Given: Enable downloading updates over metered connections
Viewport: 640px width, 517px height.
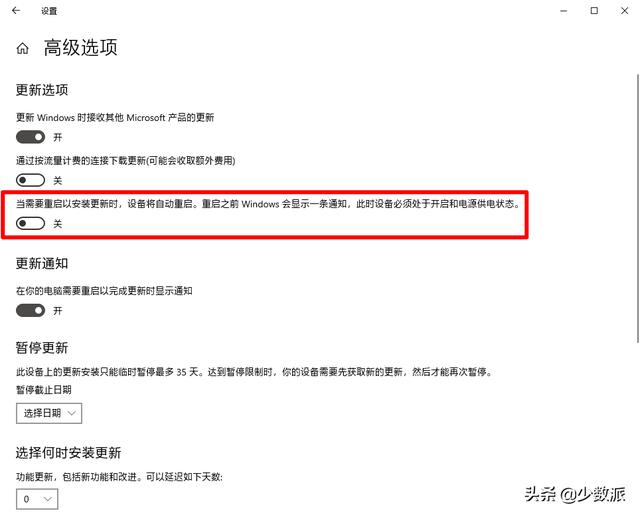Looking at the screenshot, I should pos(31,180).
